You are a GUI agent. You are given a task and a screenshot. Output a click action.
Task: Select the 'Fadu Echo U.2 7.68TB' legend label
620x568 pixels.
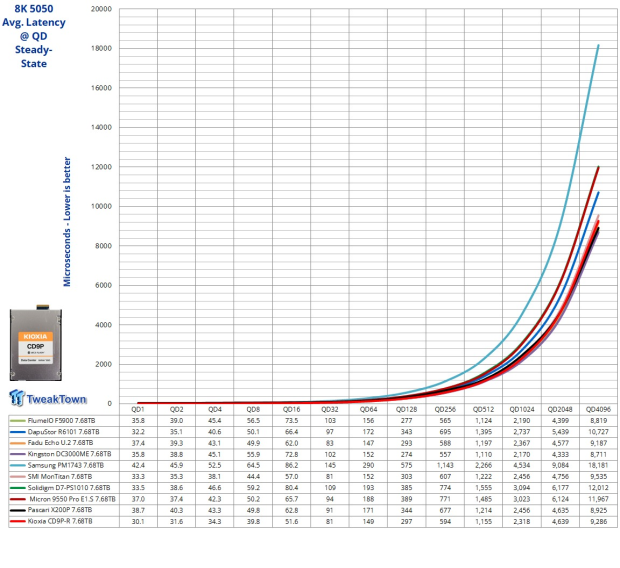[x=60, y=443]
